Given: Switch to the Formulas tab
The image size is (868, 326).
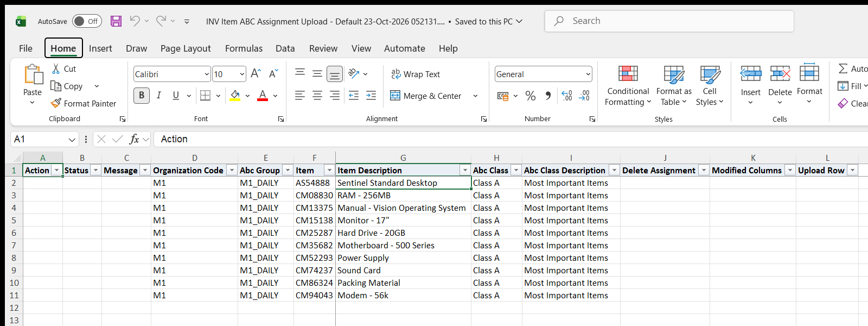Looking at the screenshot, I should tap(244, 48).
